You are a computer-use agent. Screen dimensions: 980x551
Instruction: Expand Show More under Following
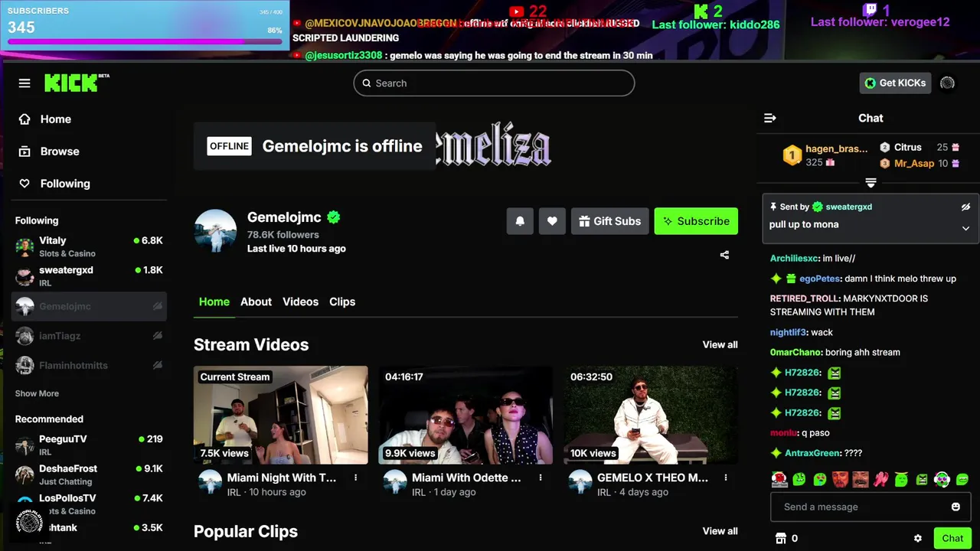click(x=37, y=393)
